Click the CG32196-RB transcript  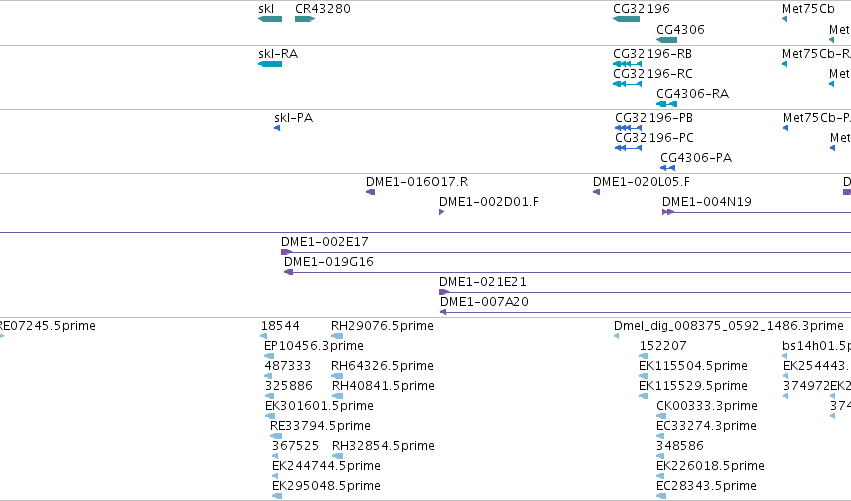tap(627, 64)
